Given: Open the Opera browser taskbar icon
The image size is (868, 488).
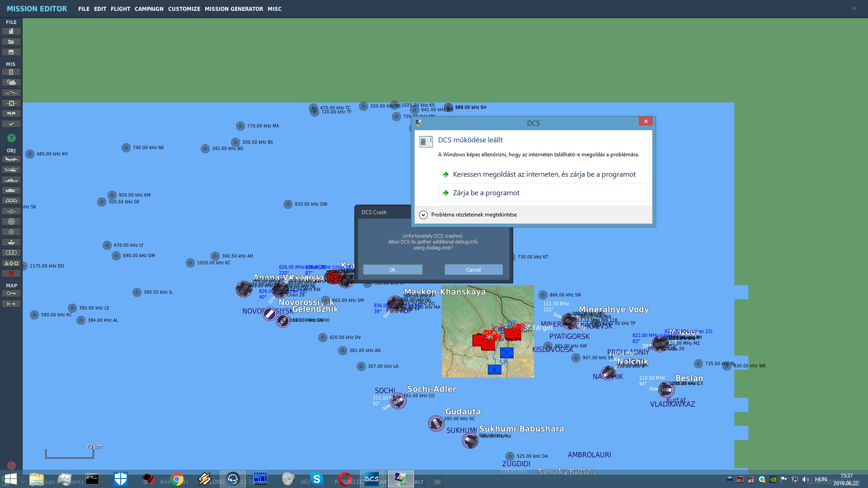Looking at the screenshot, I should point(345,479).
